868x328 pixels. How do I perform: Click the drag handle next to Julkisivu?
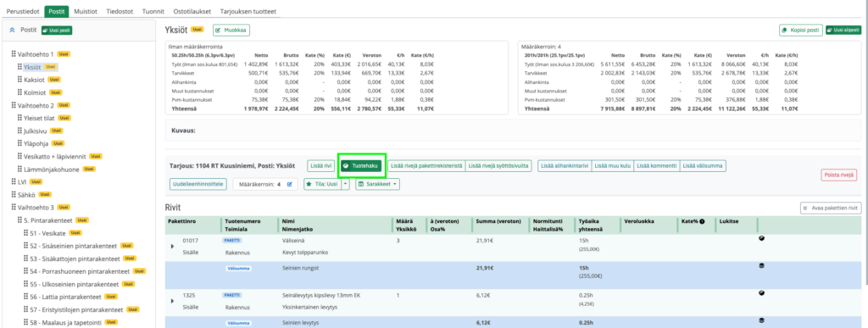coord(20,131)
